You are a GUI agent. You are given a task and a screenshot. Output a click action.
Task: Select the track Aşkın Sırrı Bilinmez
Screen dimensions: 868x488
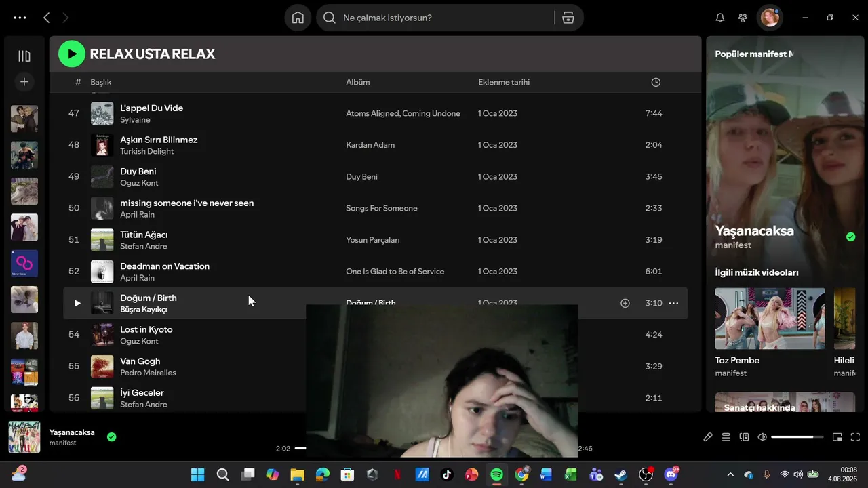pos(159,140)
